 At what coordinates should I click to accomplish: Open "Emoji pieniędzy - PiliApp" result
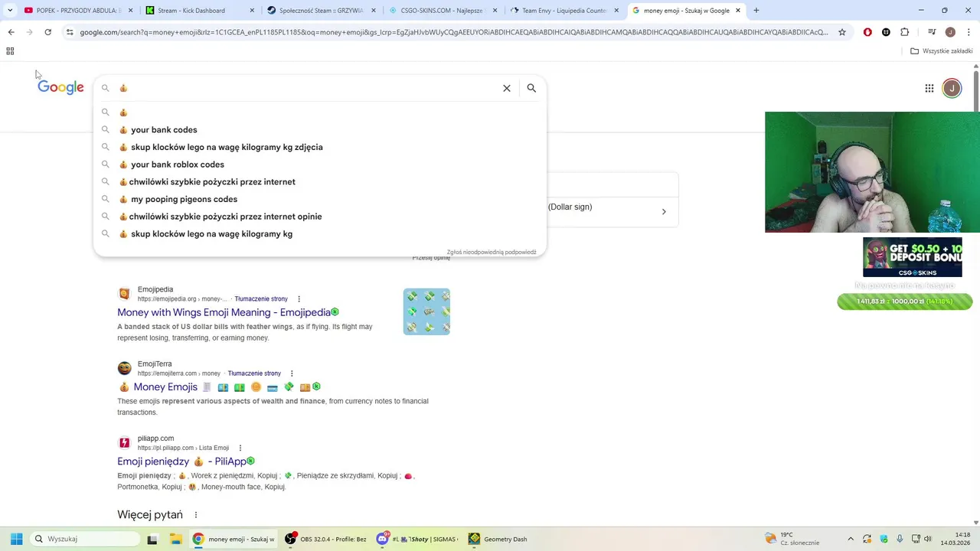point(182,461)
